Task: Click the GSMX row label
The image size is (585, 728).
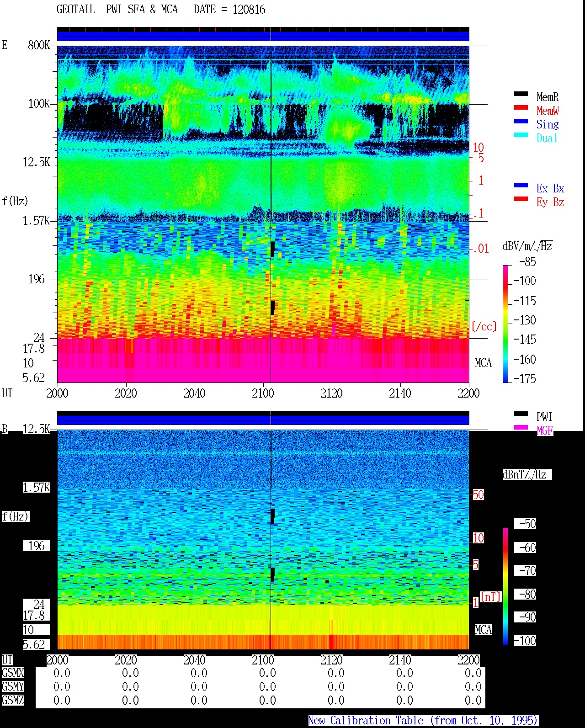Action: coord(13,673)
